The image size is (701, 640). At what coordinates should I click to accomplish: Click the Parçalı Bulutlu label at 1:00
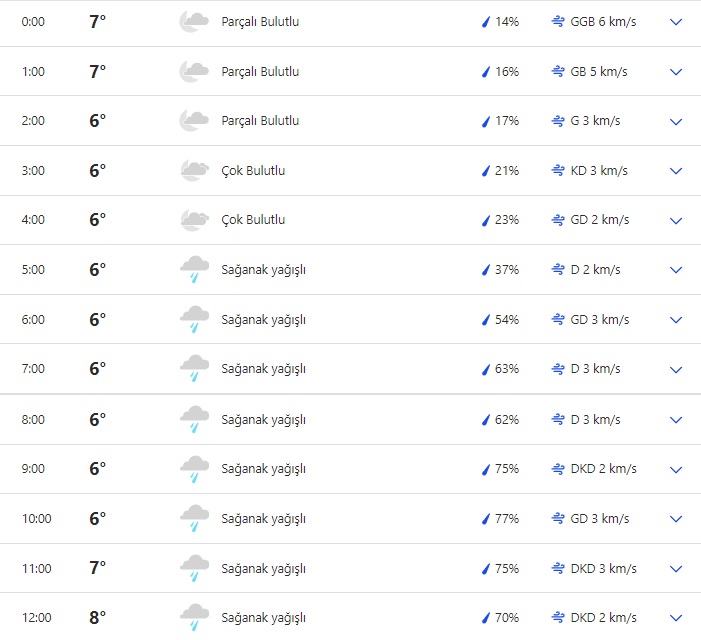tap(260, 72)
